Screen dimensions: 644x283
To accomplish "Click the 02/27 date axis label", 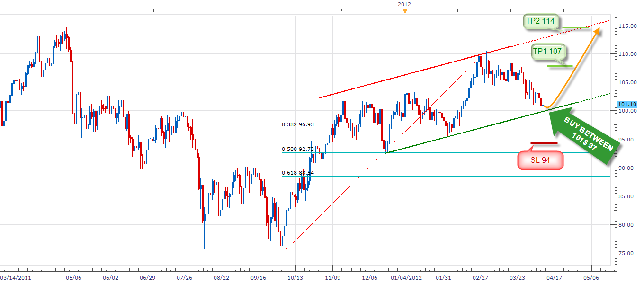I will click(480, 278).
